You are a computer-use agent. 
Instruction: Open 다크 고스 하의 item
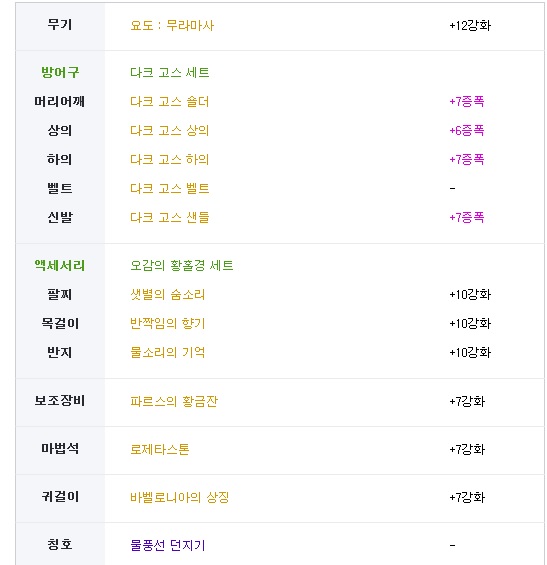click(x=169, y=159)
